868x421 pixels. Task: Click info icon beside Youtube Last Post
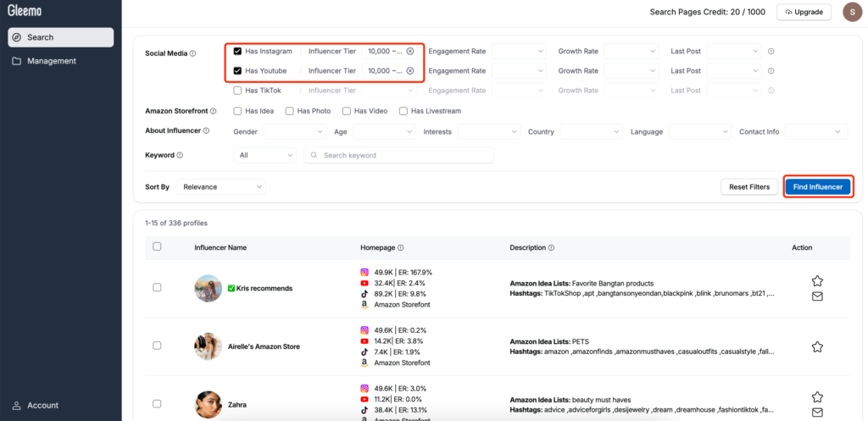pyautogui.click(x=771, y=71)
